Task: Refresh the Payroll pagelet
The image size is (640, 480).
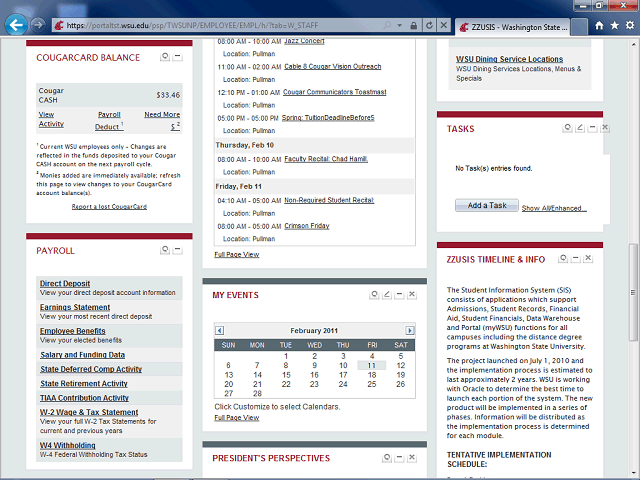Action: point(165,249)
